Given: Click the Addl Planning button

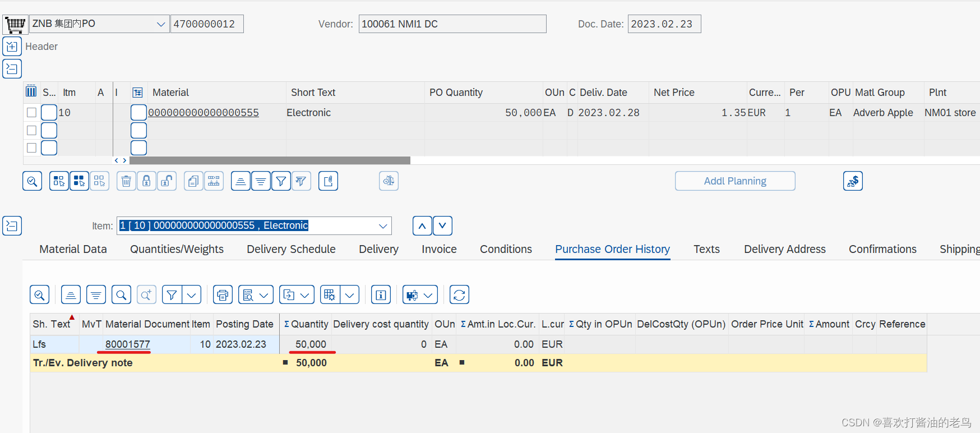Looking at the screenshot, I should pyautogui.click(x=735, y=181).
